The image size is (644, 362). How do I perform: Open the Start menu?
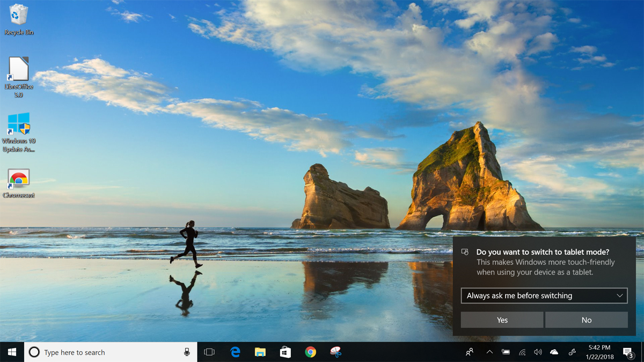point(11,352)
